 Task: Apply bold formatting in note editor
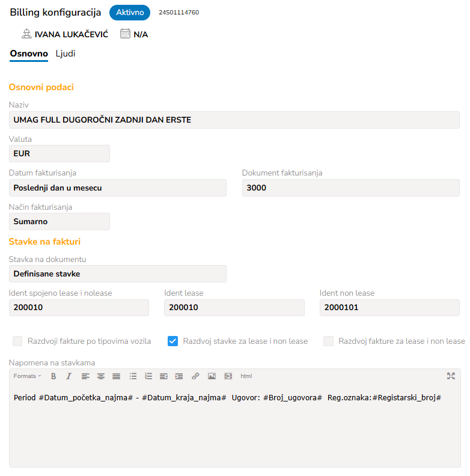53,376
